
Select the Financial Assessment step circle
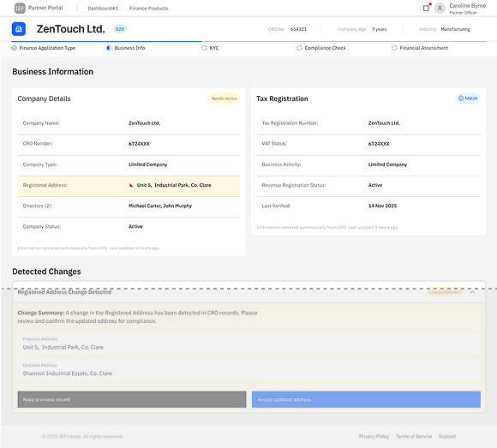coord(394,48)
